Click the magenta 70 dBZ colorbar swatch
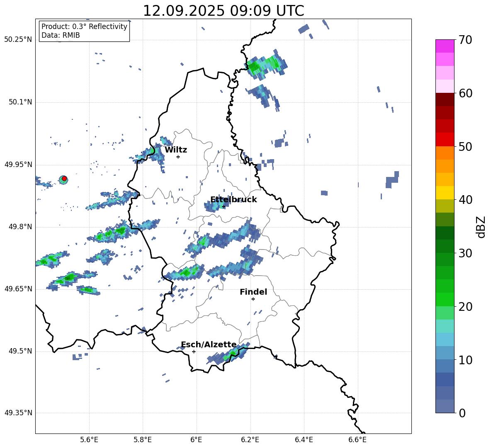 [445, 46]
